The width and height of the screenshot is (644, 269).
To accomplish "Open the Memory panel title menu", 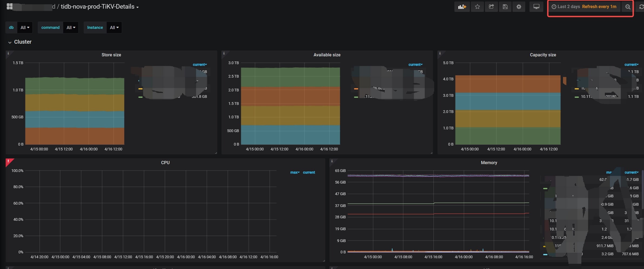I will tap(489, 163).
